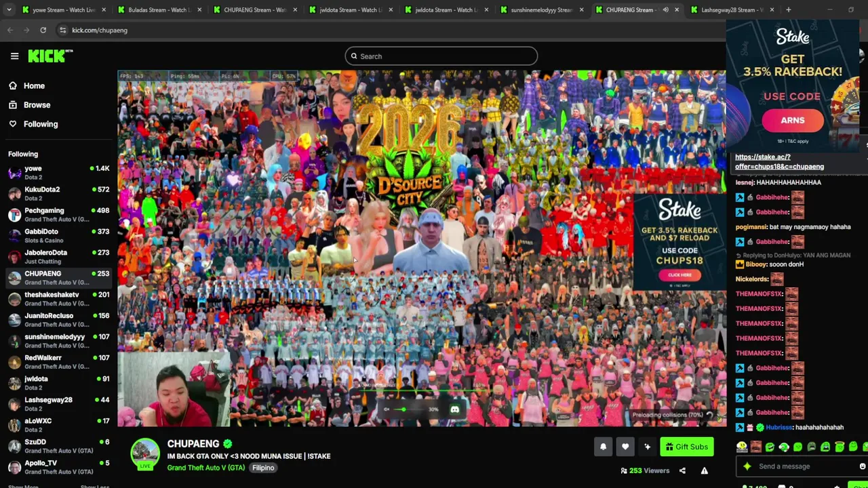Select CHUPAENG in the Following list
868x488 pixels.
click(x=59, y=277)
